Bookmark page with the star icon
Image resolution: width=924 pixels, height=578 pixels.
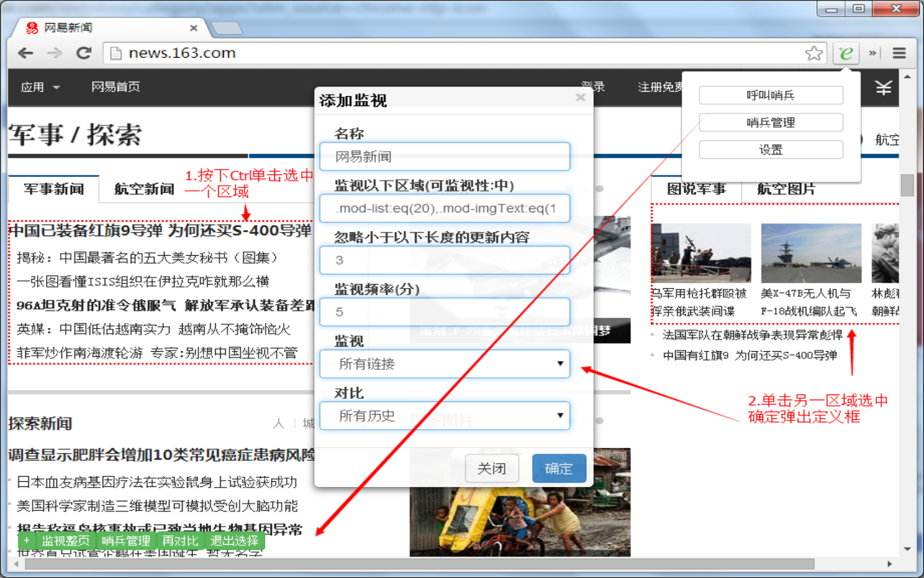click(814, 53)
